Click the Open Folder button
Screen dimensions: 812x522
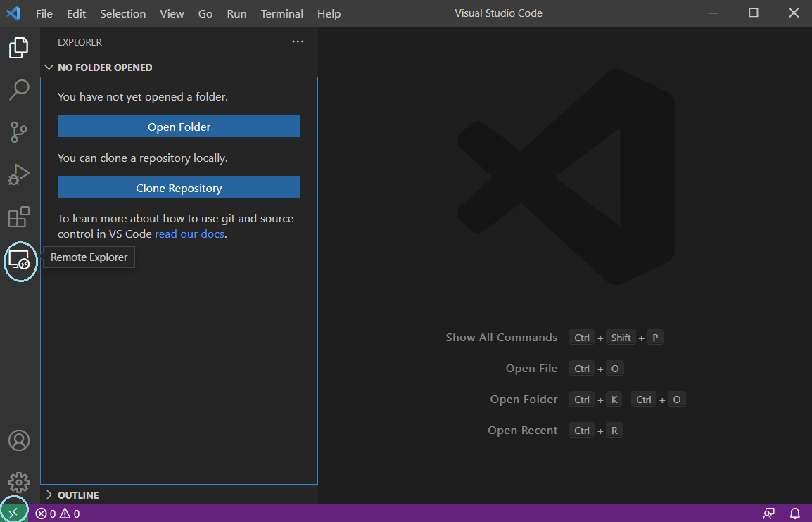179,125
